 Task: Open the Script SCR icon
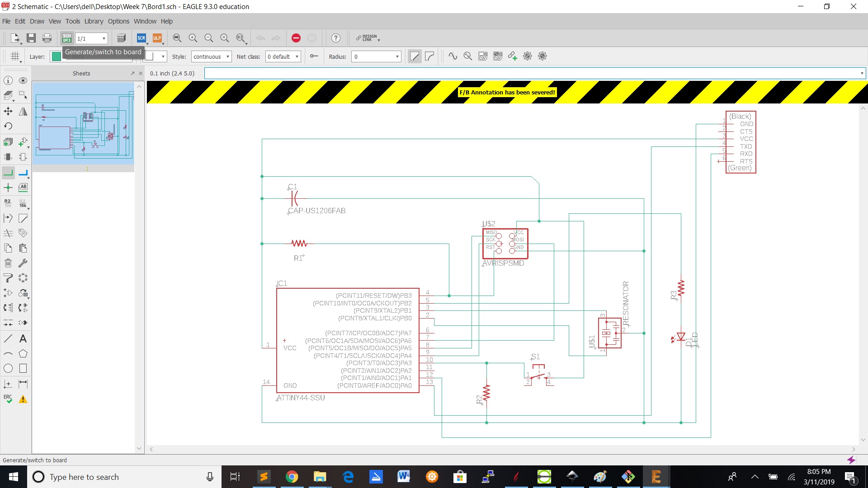pyautogui.click(x=142, y=38)
